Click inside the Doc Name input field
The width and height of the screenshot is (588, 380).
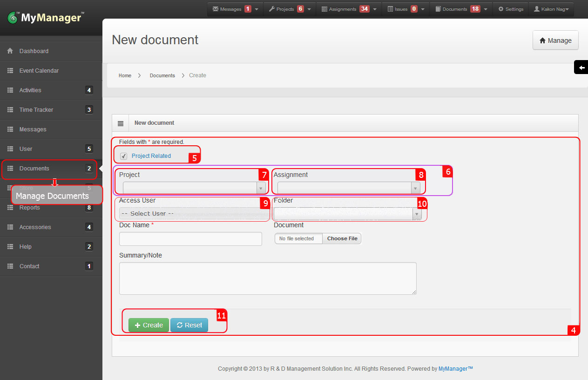(x=190, y=238)
